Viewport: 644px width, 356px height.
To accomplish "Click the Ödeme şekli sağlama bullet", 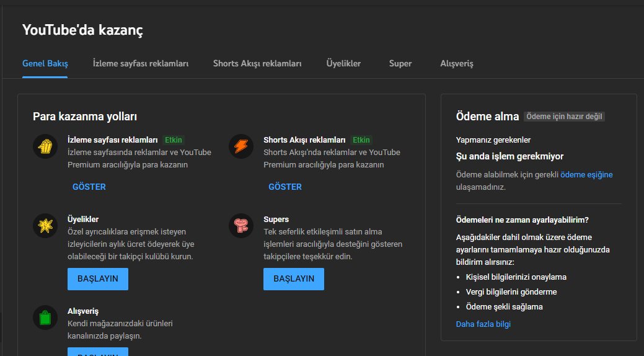I will coord(504,306).
